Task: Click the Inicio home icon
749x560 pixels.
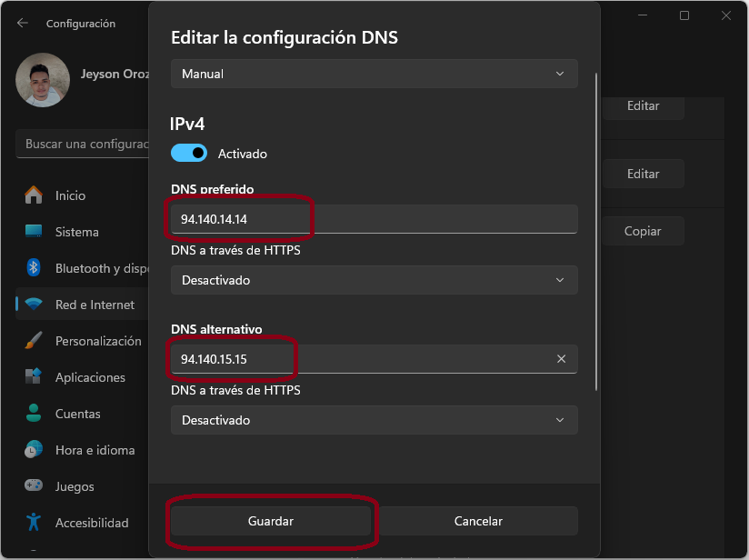Action: 34,195
